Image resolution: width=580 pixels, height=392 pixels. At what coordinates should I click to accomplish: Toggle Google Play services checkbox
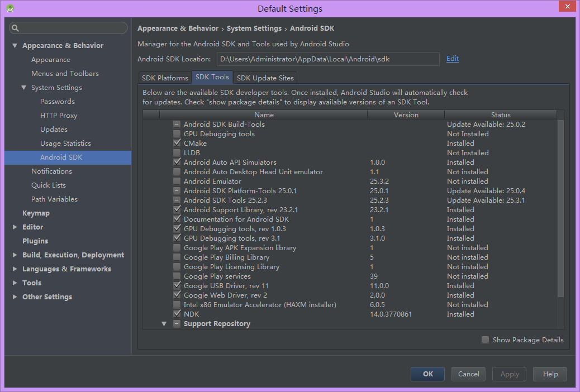pyautogui.click(x=177, y=276)
